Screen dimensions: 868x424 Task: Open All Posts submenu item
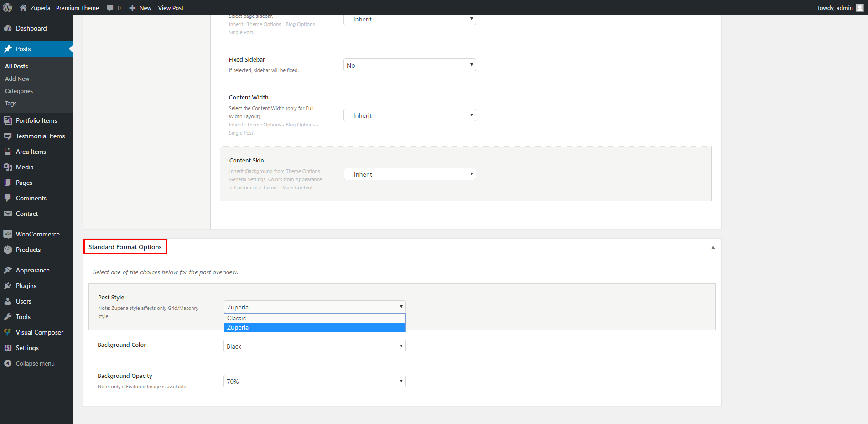point(16,66)
